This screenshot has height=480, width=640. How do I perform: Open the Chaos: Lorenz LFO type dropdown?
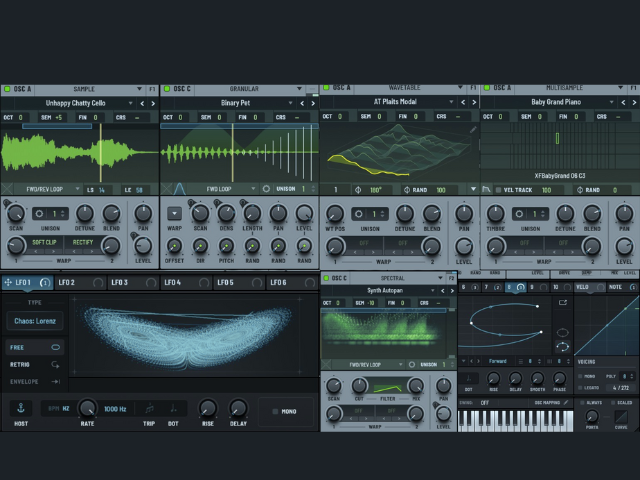[x=35, y=321]
